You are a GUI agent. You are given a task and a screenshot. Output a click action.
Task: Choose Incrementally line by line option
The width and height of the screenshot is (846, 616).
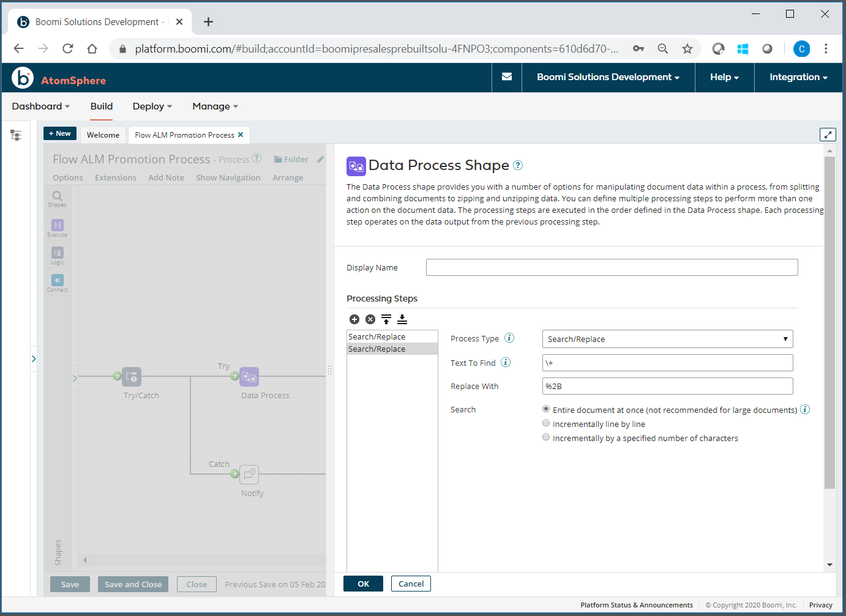point(546,423)
